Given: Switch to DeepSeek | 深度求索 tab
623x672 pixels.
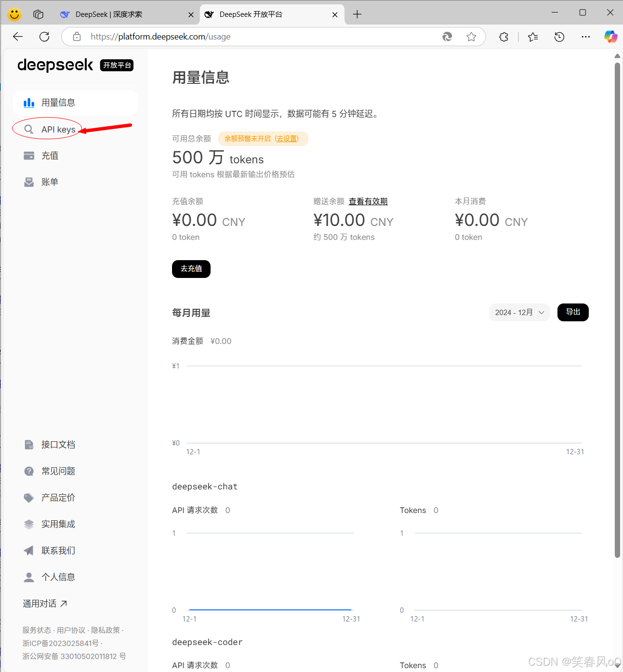Looking at the screenshot, I should pos(126,14).
